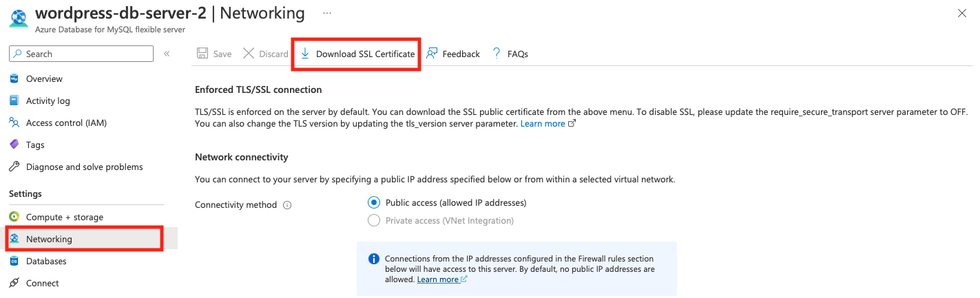Open the Feedback toolbar item
Viewport: 980px width, 298px height.
[x=453, y=54]
